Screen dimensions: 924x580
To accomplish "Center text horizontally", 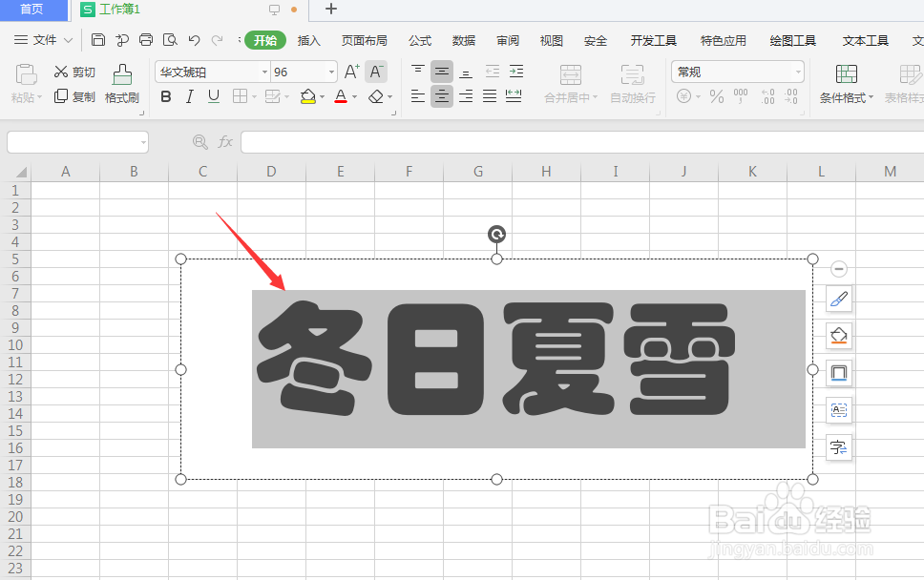I will (442, 96).
